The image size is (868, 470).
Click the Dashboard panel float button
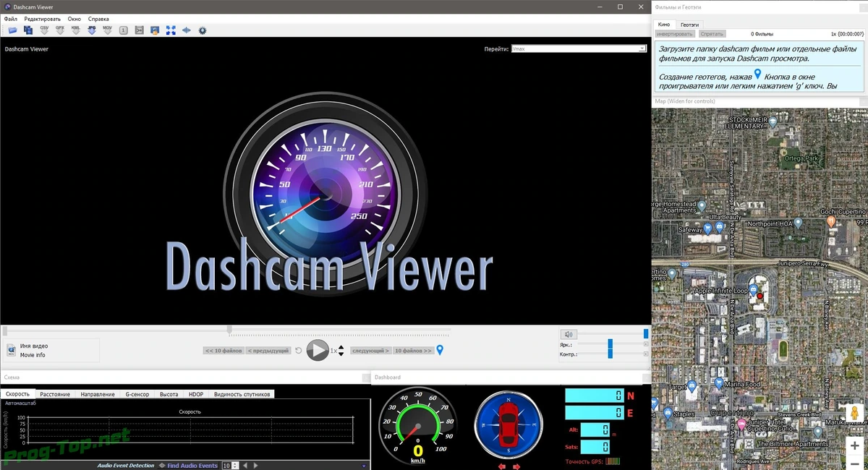pyautogui.click(x=646, y=377)
